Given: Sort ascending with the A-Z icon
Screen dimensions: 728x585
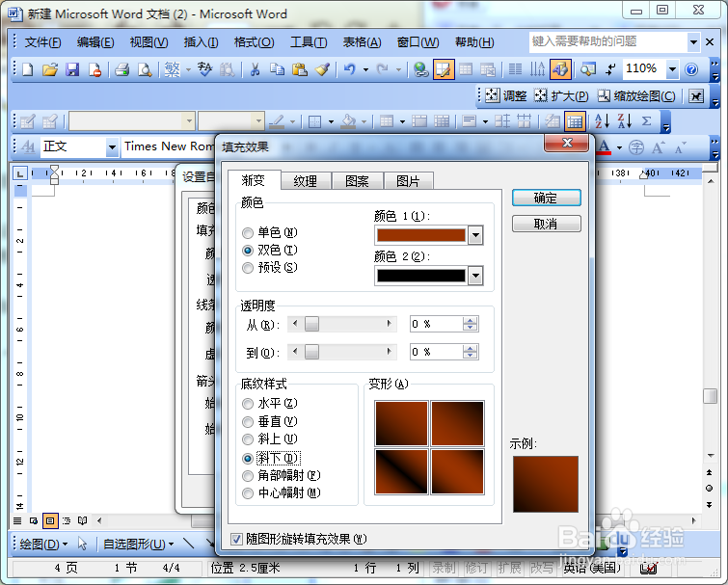Looking at the screenshot, I should [602, 121].
